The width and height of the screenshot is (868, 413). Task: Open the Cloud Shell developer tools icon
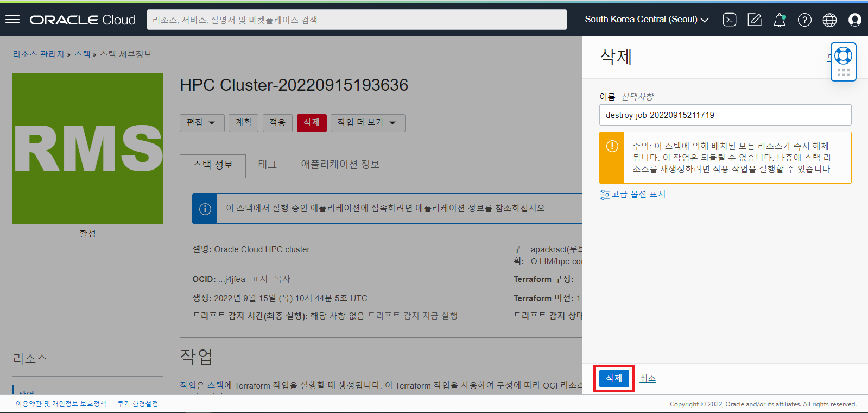pyautogui.click(x=730, y=20)
